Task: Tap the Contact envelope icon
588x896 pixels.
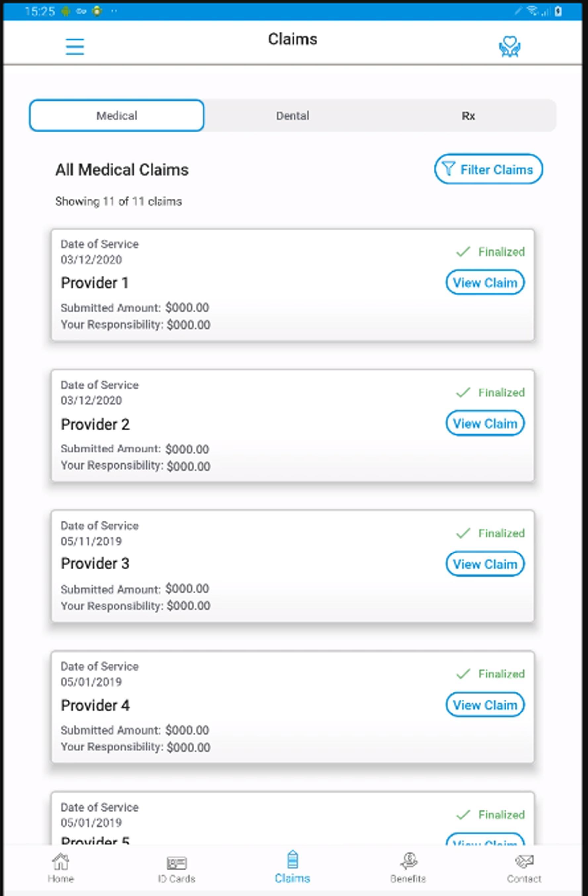Action: (524, 861)
